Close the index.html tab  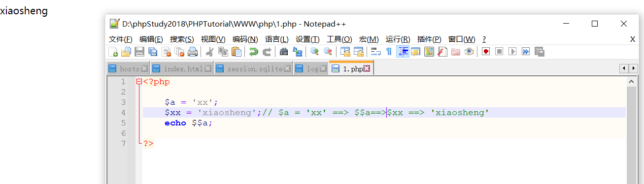pyautogui.click(x=208, y=69)
